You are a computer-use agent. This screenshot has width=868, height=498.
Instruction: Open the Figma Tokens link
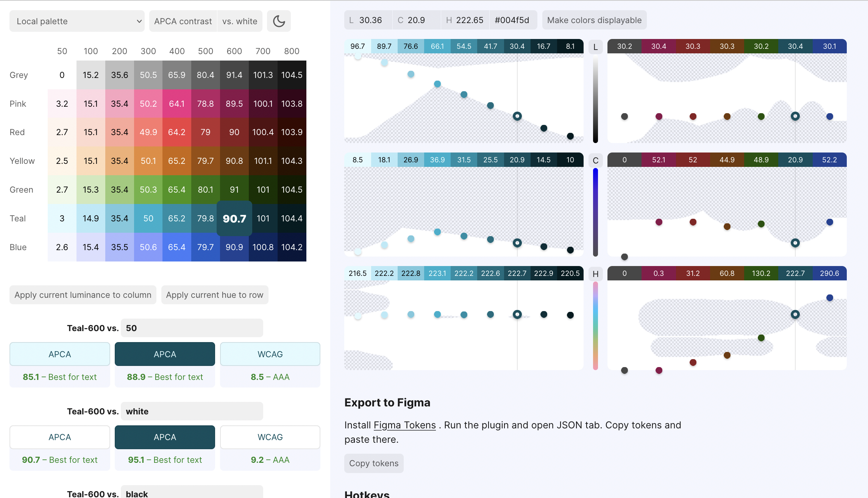point(404,425)
